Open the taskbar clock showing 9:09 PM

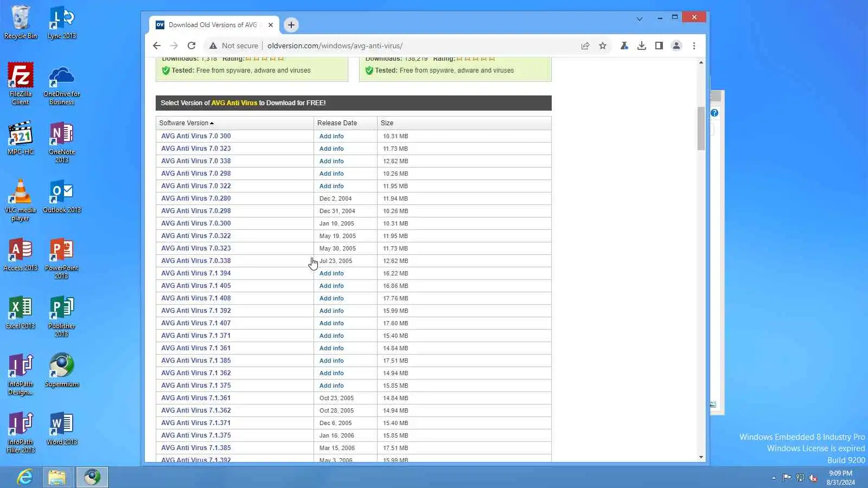point(840,478)
